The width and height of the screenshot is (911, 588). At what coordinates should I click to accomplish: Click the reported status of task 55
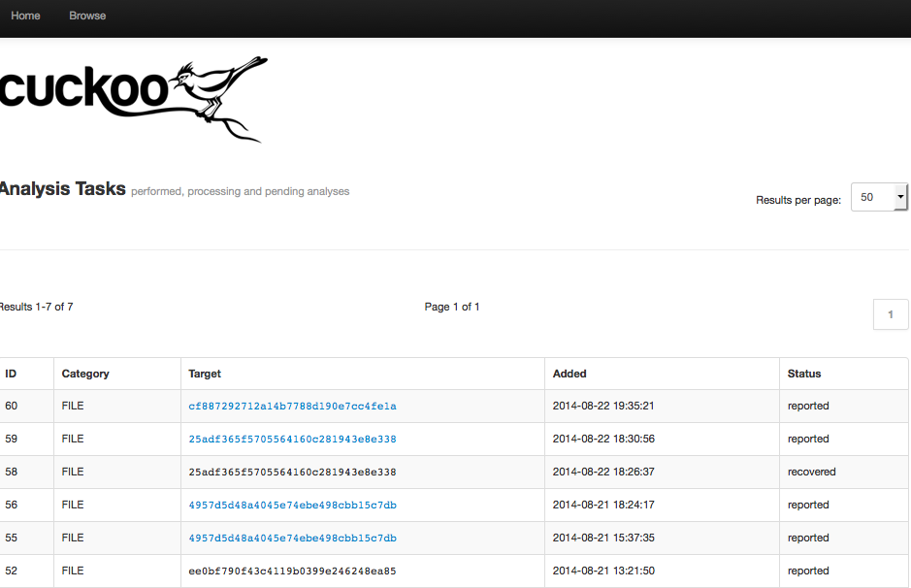tap(808, 539)
